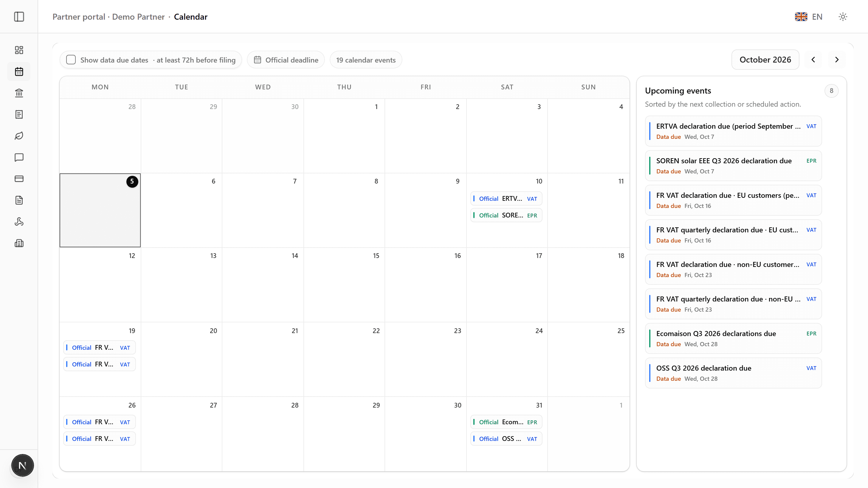The width and height of the screenshot is (868, 488).
Task: Open the webhook icon in sidebar
Action: (19, 222)
